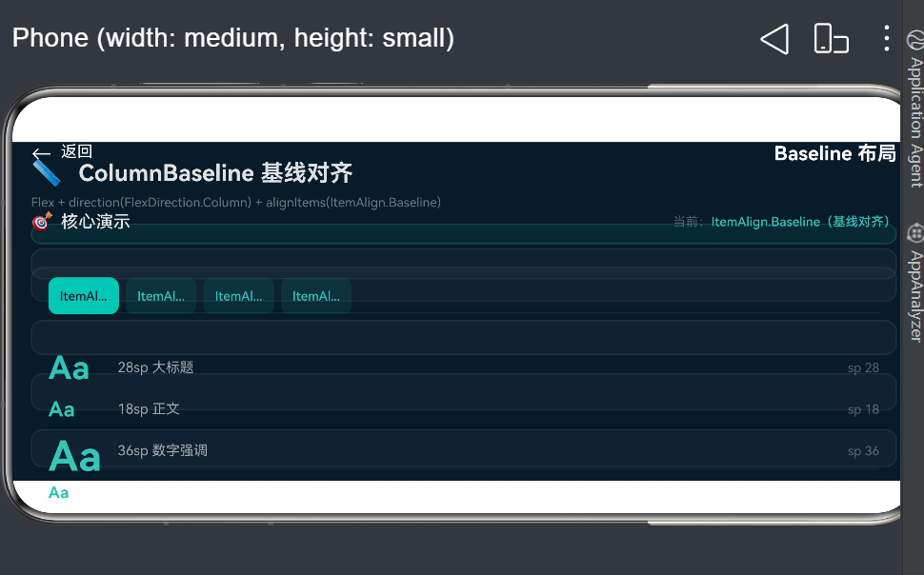
Task: Click the 18sp 正文 label
Action: pyautogui.click(x=149, y=408)
